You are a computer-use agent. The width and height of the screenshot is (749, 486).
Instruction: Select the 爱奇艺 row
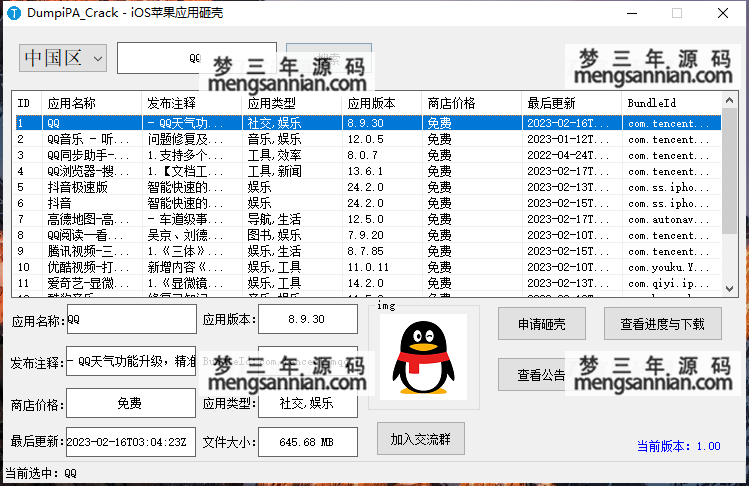pos(368,283)
